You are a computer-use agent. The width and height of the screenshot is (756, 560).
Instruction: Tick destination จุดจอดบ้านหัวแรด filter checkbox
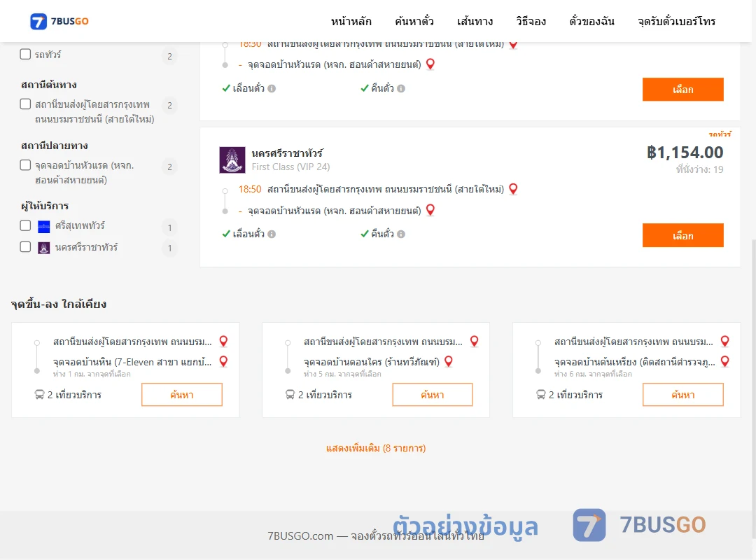pyautogui.click(x=26, y=165)
